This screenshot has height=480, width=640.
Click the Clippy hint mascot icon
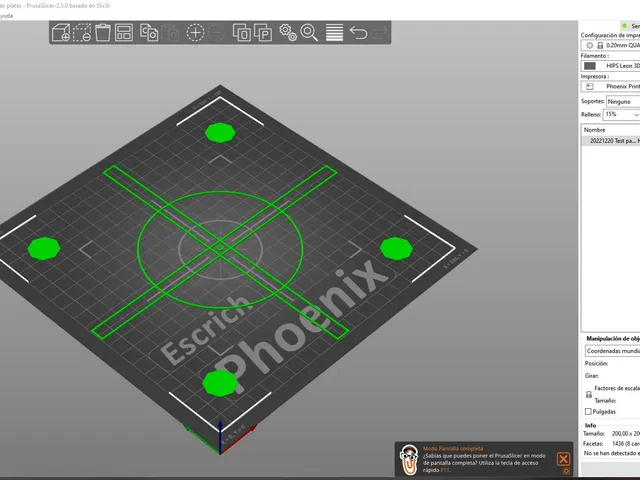(x=409, y=460)
